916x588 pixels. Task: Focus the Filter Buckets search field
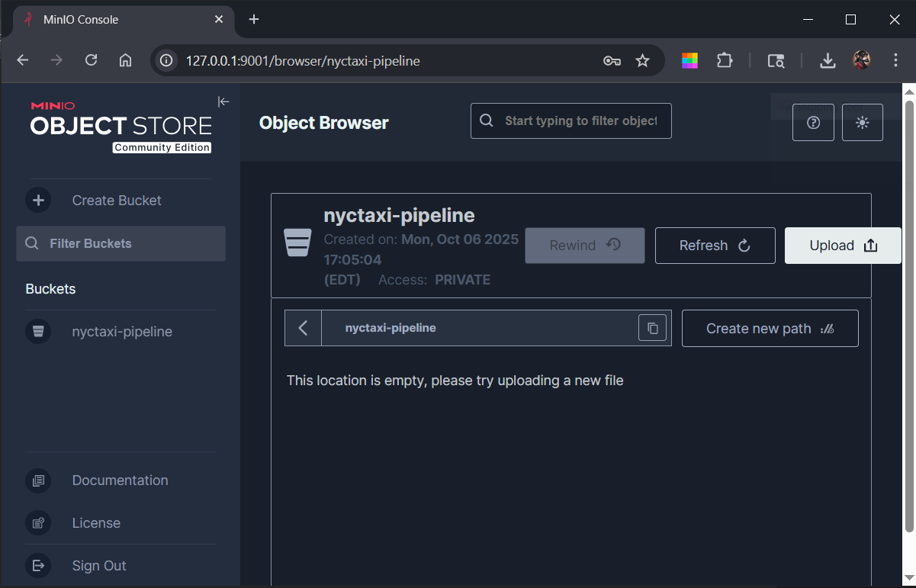(121, 243)
